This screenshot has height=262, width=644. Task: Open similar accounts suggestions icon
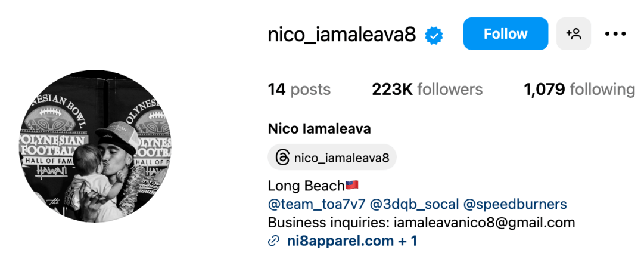574,34
